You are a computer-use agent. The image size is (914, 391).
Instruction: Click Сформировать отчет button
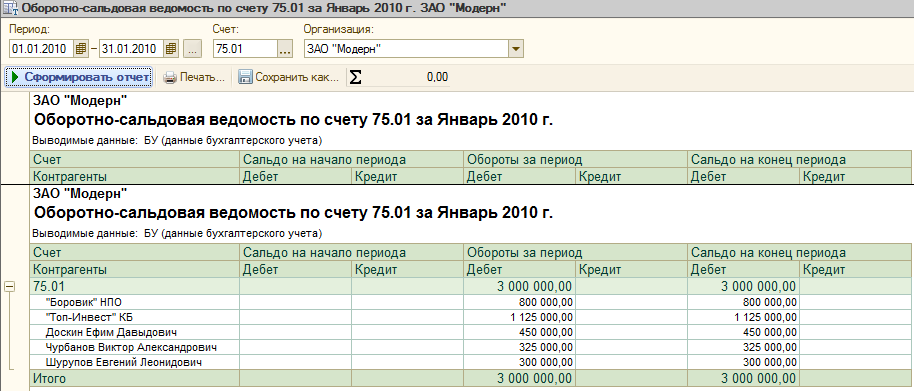click(x=79, y=78)
